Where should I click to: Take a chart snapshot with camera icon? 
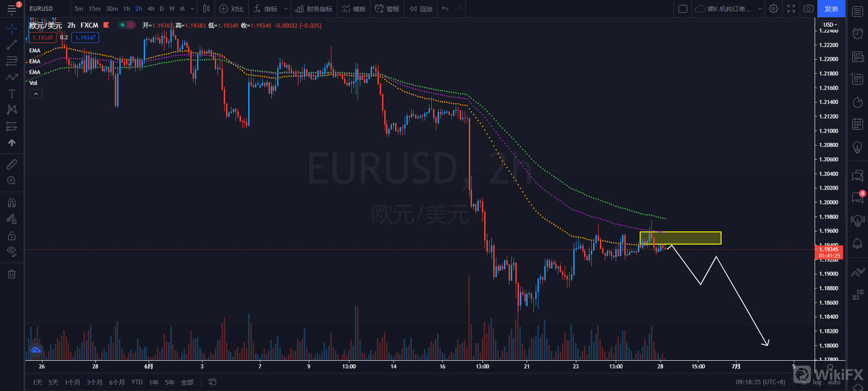click(808, 9)
